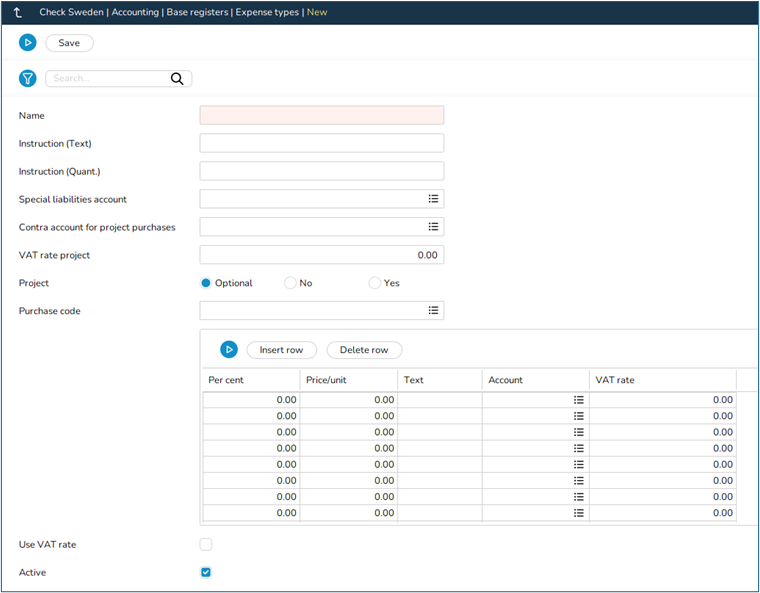The image size is (760, 593).
Task: Open lookup list in first row Account cell
Action: (578, 400)
